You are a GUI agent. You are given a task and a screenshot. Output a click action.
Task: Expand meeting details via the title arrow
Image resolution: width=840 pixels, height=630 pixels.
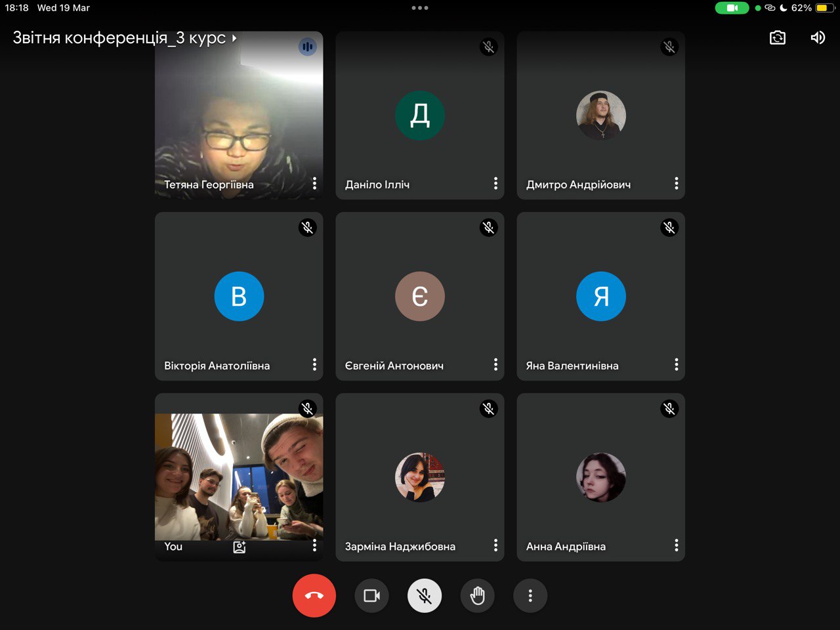(x=234, y=38)
